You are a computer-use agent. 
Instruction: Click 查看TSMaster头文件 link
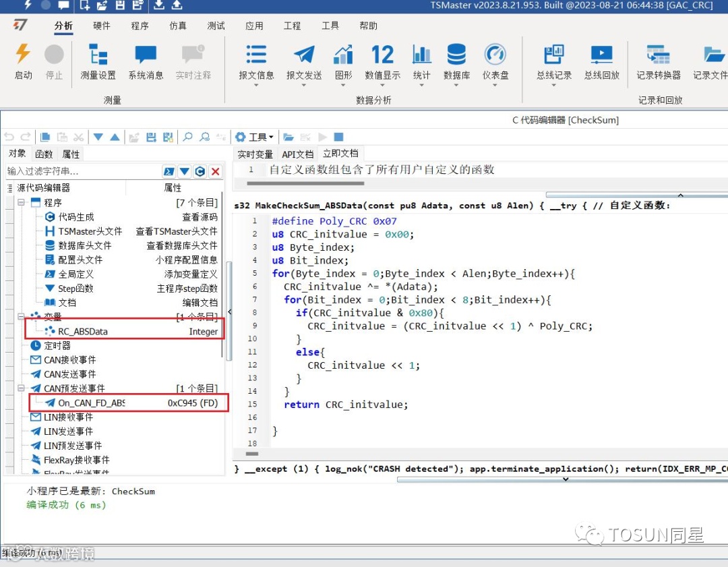coord(177,231)
